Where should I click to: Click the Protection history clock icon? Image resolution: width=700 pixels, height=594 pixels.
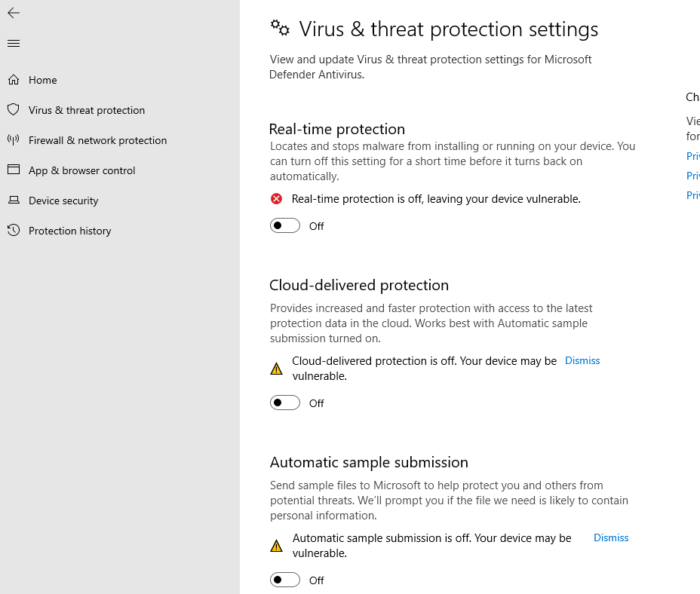(x=14, y=230)
